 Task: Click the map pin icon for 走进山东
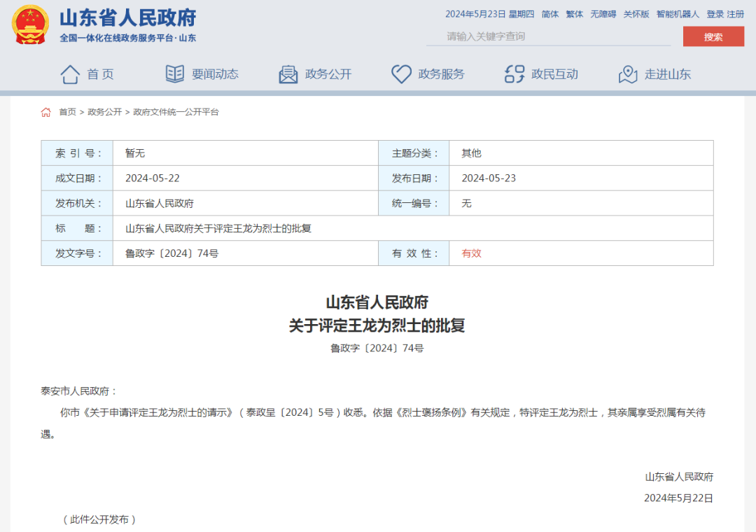pos(628,74)
